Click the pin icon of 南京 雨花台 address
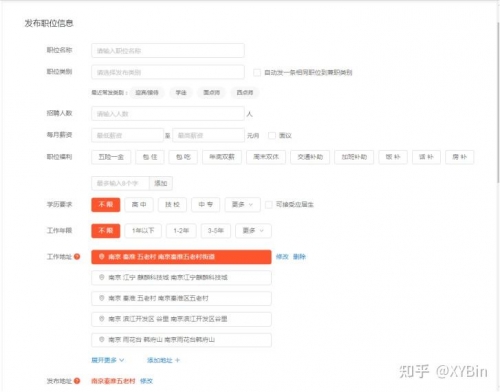Screen dimensions: 500x392 click(x=102, y=339)
